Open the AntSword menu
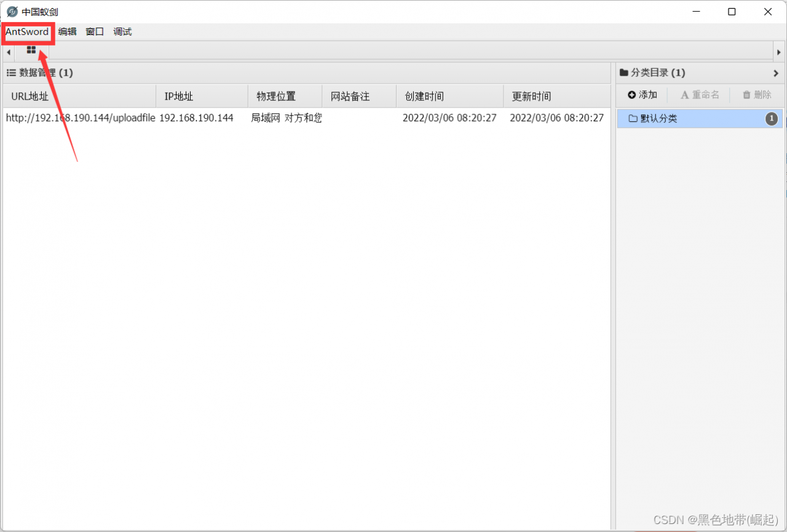The height and width of the screenshot is (532, 787). click(28, 32)
